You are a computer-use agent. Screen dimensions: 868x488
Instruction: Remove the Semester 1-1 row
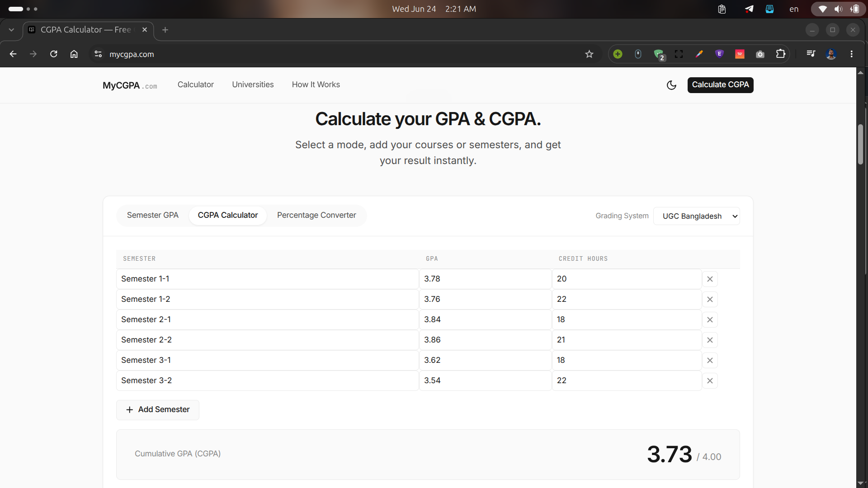[x=710, y=279]
